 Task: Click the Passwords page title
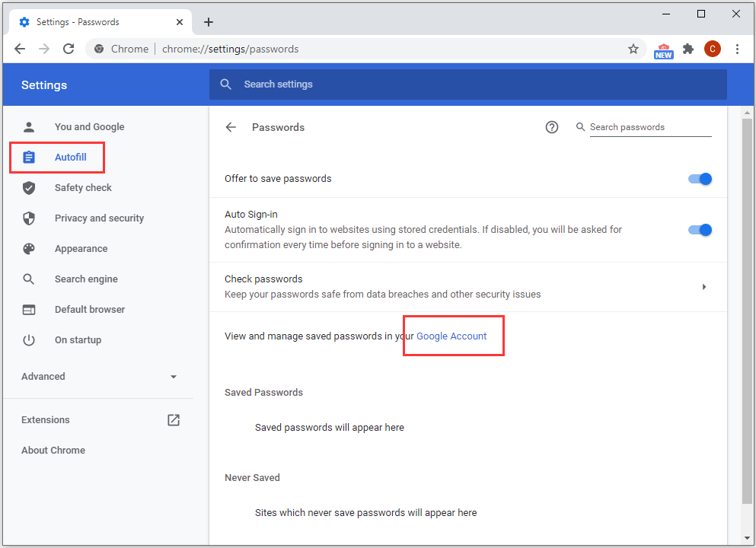click(x=278, y=127)
